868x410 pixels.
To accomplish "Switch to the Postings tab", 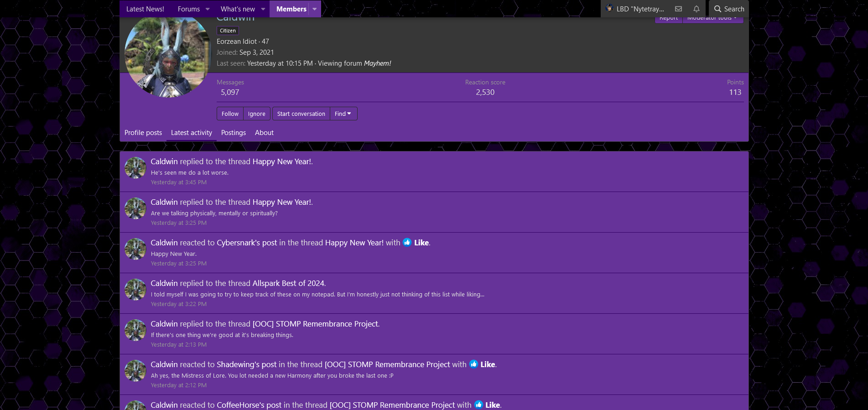I will click(233, 133).
